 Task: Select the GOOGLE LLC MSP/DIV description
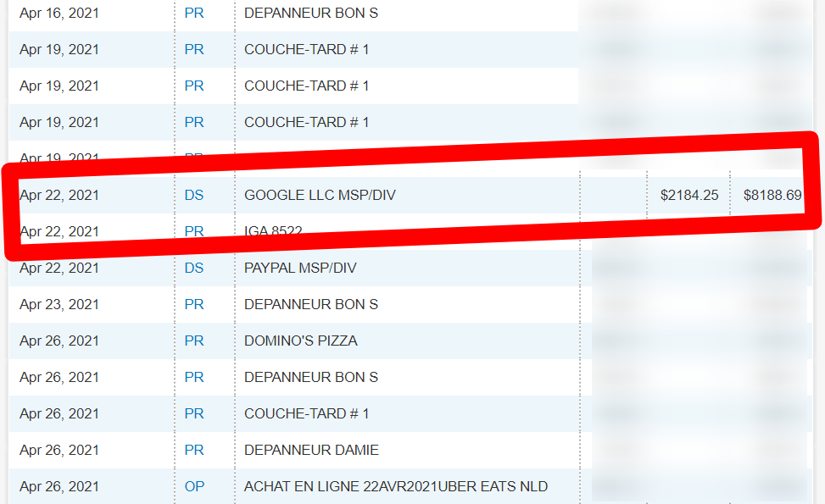coord(320,195)
